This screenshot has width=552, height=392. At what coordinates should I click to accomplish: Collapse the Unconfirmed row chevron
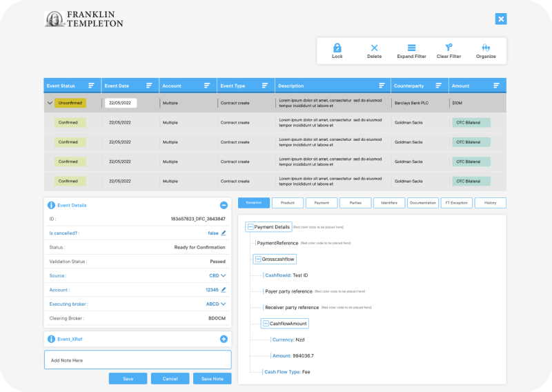pyautogui.click(x=50, y=103)
